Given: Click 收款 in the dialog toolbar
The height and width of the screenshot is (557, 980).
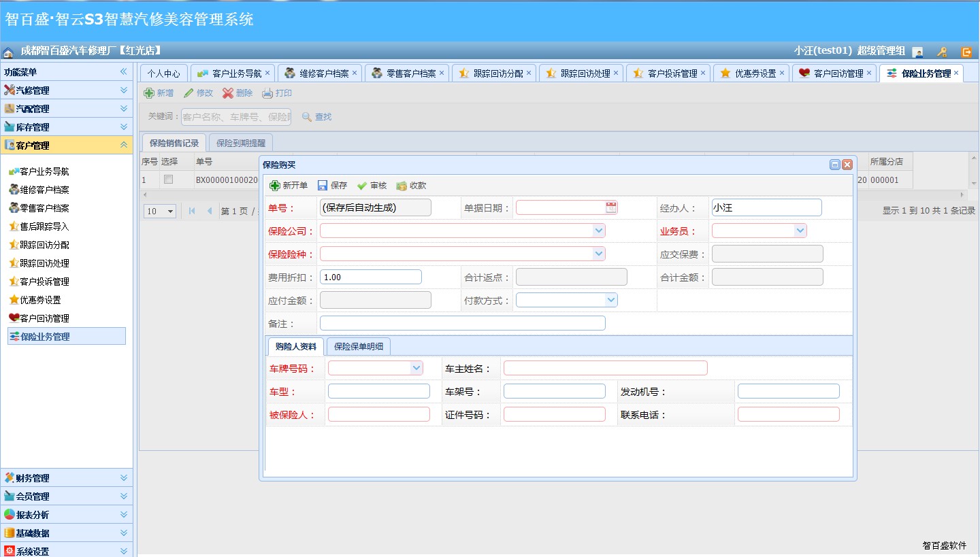Looking at the screenshot, I should 411,186.
